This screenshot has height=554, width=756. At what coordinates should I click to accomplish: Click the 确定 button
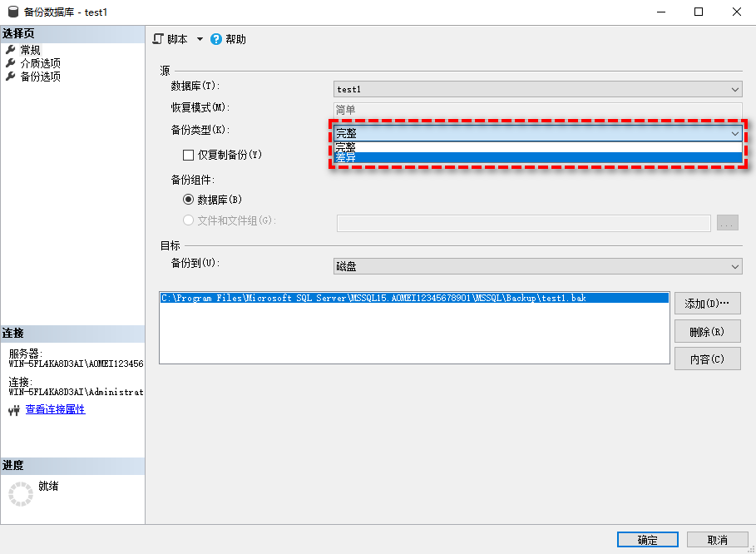[647, 540]
